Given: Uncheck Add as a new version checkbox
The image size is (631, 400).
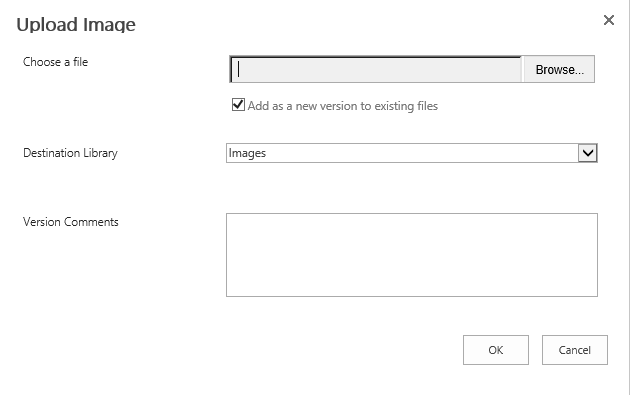Looking at the screenshot, I should pyautogui.click(x=238, y=105).
